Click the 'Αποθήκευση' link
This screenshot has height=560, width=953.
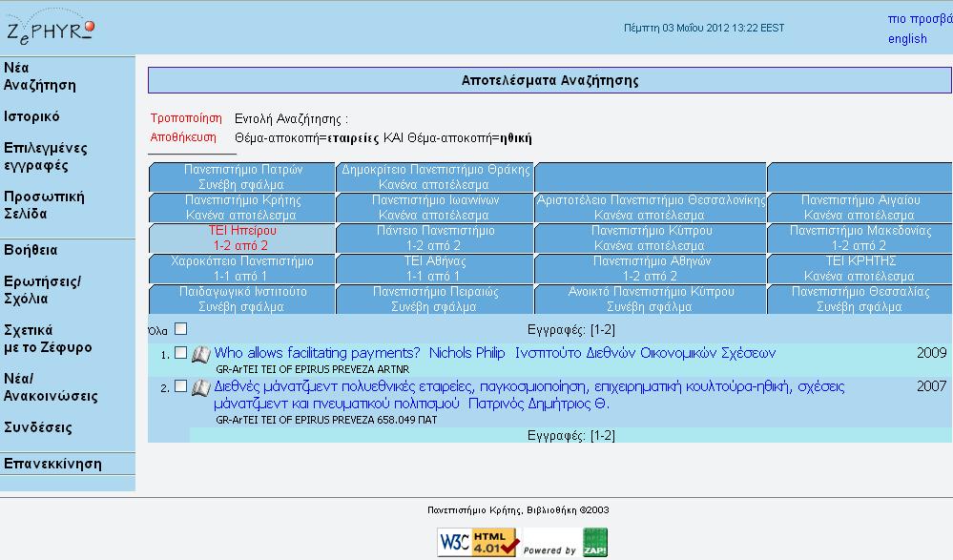click(x=183, y=137)
